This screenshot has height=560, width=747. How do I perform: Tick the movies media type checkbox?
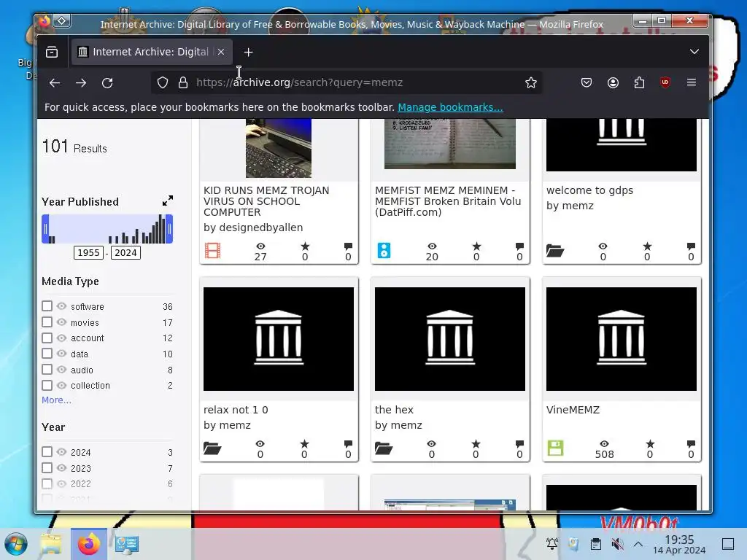47,322
